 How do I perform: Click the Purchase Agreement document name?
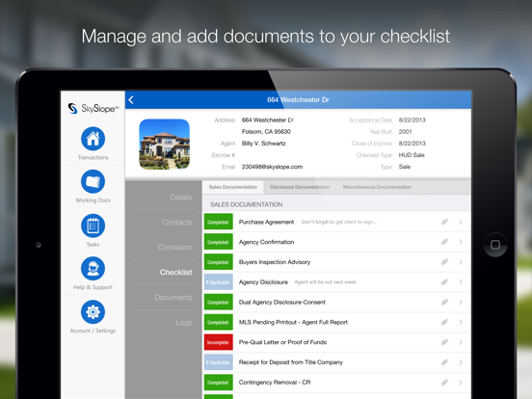coord(266,222)
